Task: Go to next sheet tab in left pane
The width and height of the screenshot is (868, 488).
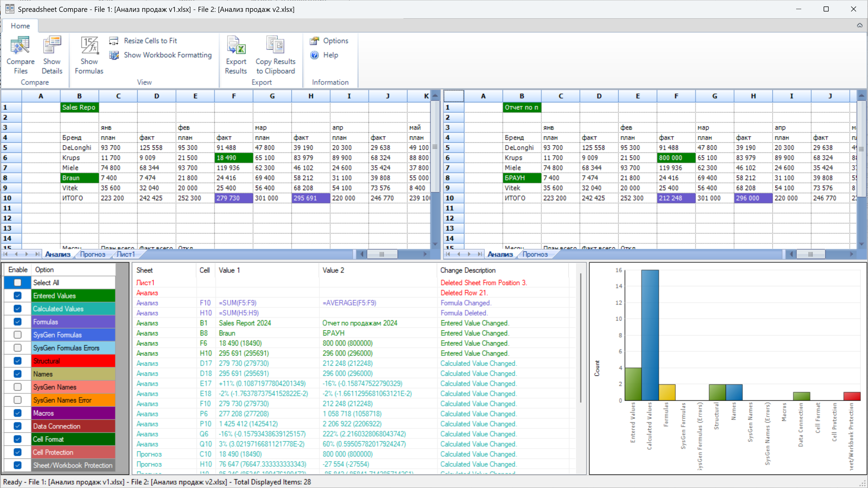Action: [27, 254]
